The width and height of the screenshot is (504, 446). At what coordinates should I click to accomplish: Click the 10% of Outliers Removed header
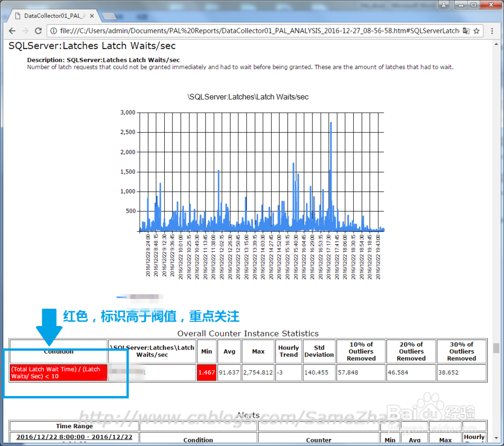[361, 351]
